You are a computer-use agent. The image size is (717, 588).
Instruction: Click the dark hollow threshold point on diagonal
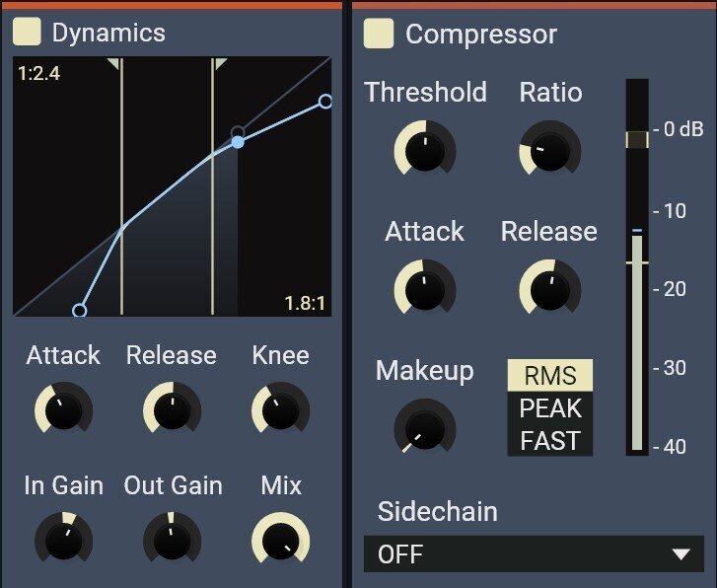tap(238, 133)
